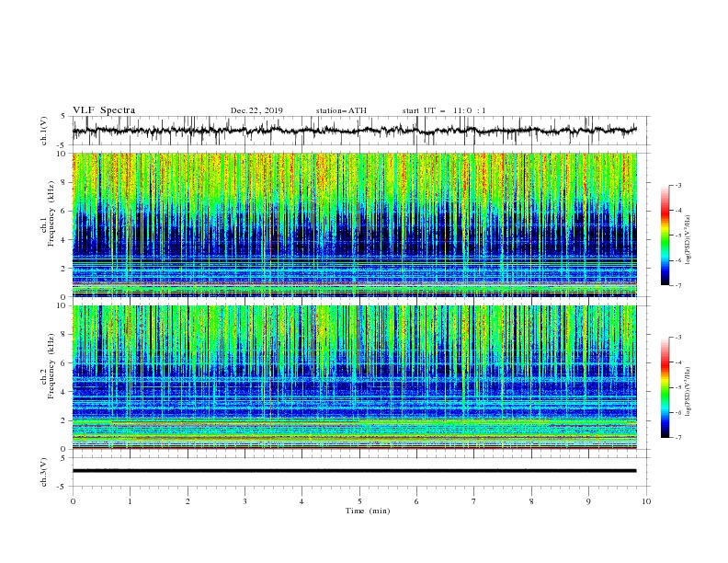
Task: Click the time axis tick label "1"
Action: 130,501
